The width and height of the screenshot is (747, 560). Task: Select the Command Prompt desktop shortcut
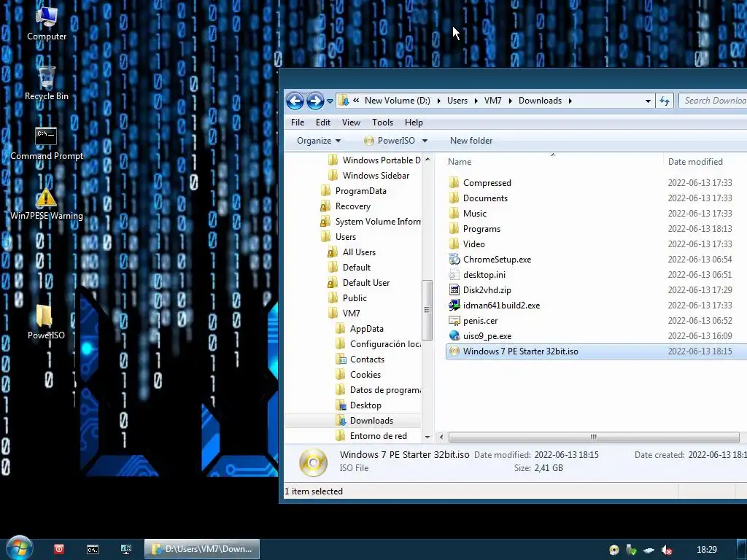click(x=46, y=144)
